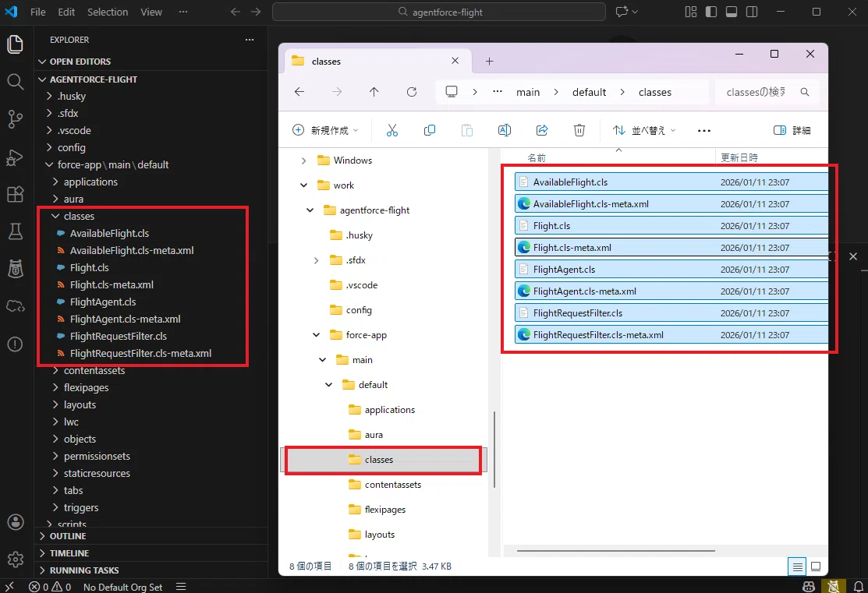
Task: Collapse the work folder in navigation tree
Action: pyautogui.click(x=303, y=185)
